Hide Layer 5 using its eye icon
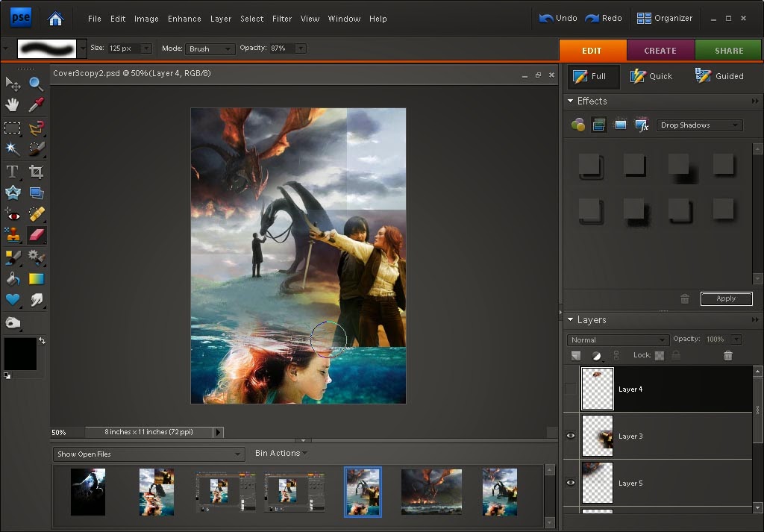Viewport: 764px width, 532px height. 571,483
